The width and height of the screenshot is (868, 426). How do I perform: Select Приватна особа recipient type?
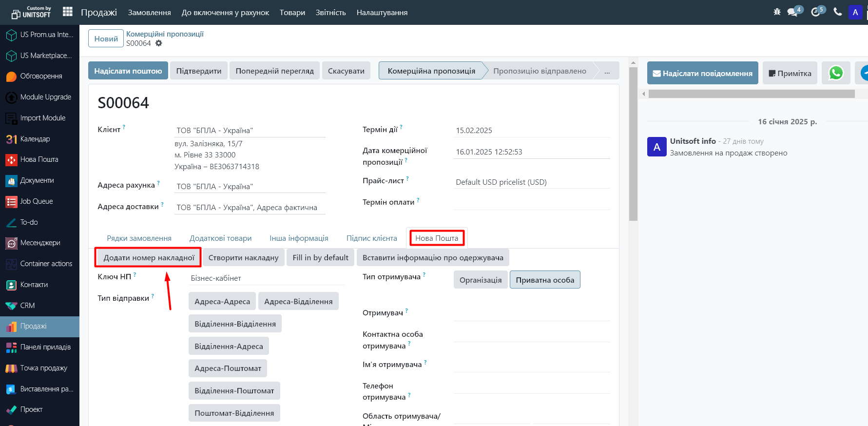click(545, 280)
